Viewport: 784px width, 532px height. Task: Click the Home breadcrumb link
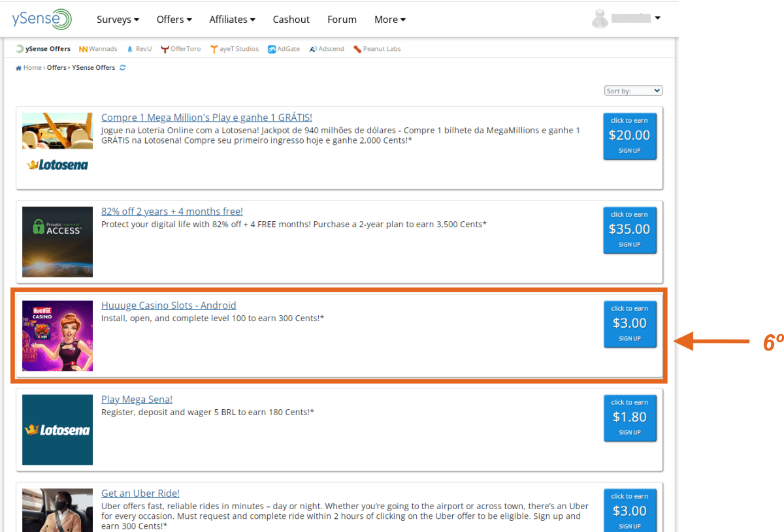[x=32, y=68]
